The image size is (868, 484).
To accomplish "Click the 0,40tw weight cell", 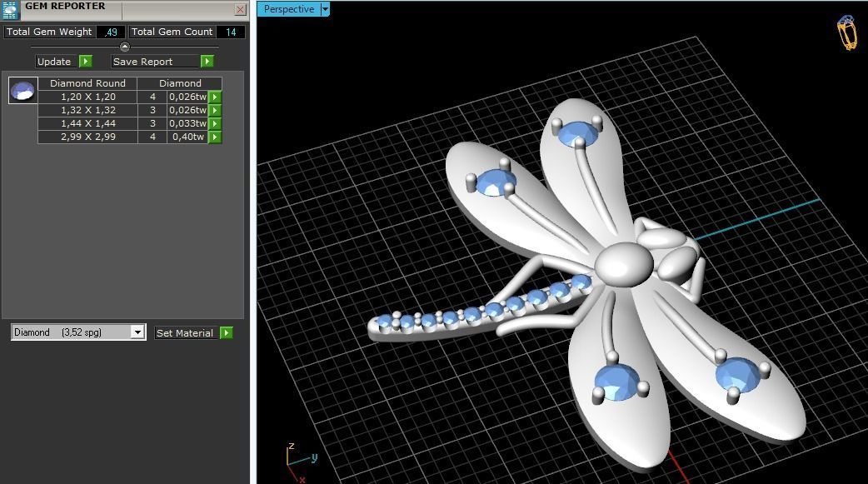I will pos(187,137).
